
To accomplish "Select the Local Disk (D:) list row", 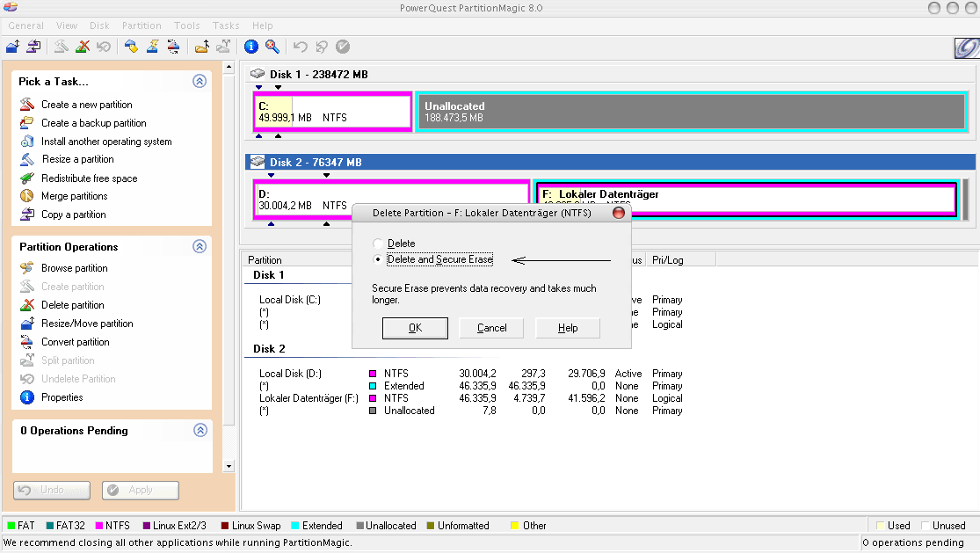I will coord(470,374).
